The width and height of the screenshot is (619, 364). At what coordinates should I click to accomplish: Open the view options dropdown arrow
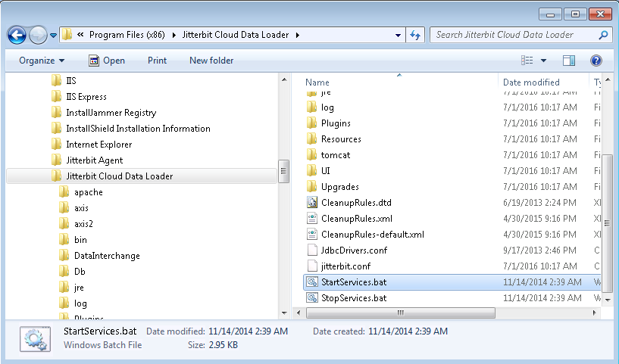(x=543, y=61)
